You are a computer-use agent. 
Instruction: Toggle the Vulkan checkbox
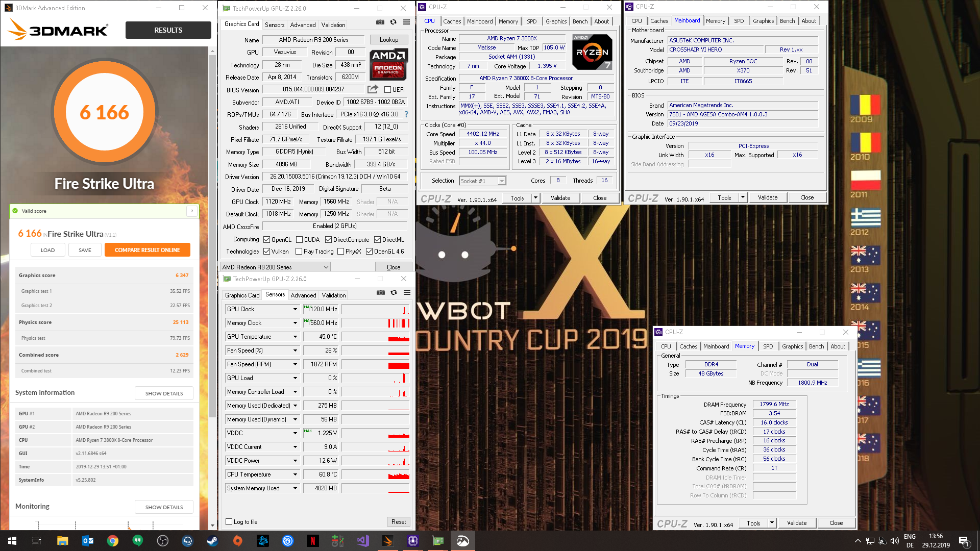click(x=266, y=252)
